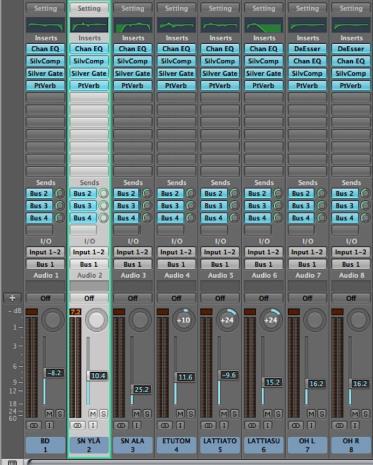373x465 pixels.
Task: Toggle input monitoring on ETUTOM channel
Action: click(180, 426)
